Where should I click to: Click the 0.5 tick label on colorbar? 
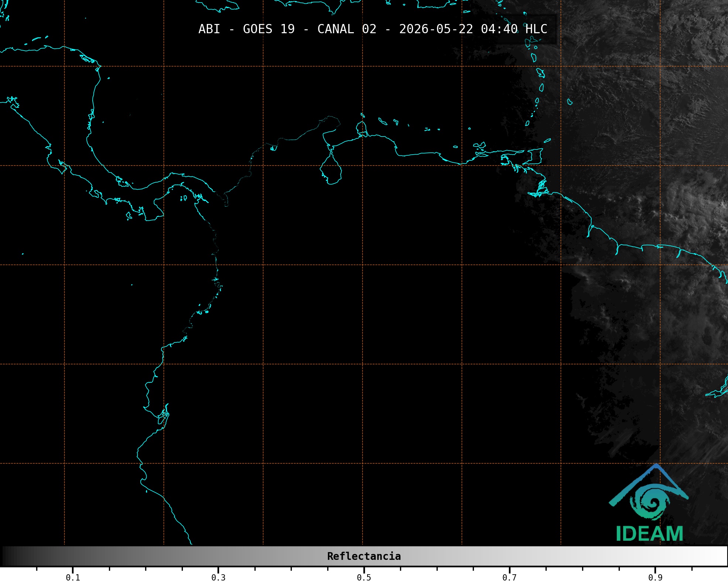tap(364, 578)
